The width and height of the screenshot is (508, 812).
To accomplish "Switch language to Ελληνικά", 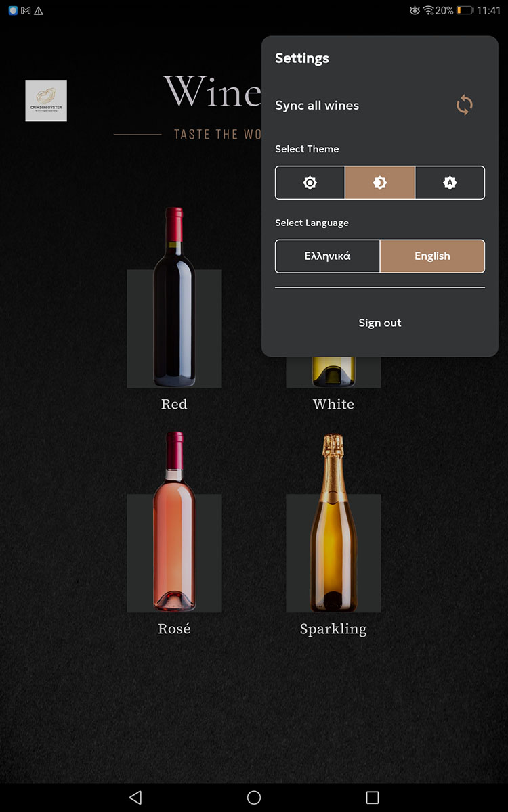I will pyautogui.click(x=328, y=256).
